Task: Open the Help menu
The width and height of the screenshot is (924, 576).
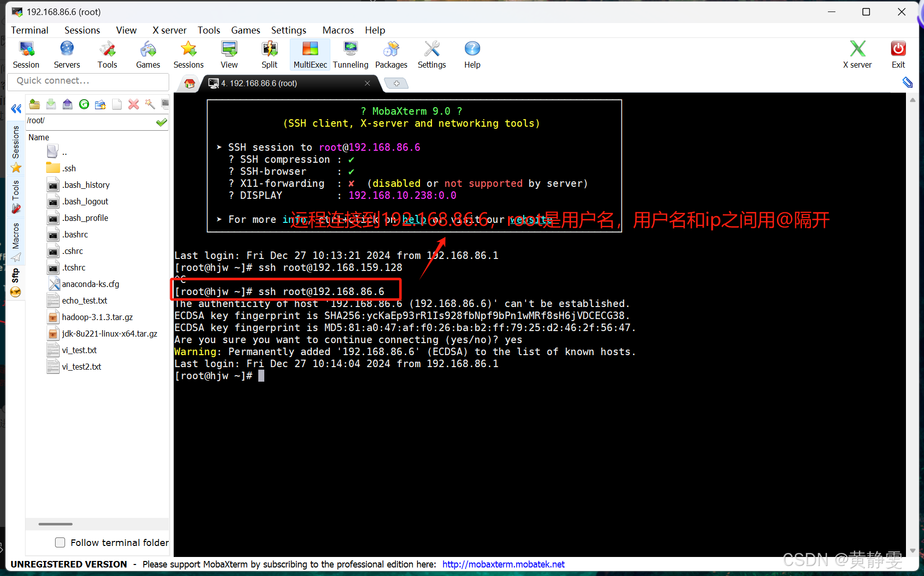Action: click(375, 30)
